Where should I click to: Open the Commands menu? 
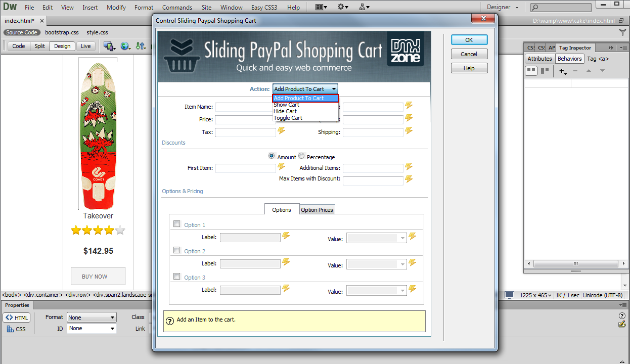click(177, 8)
